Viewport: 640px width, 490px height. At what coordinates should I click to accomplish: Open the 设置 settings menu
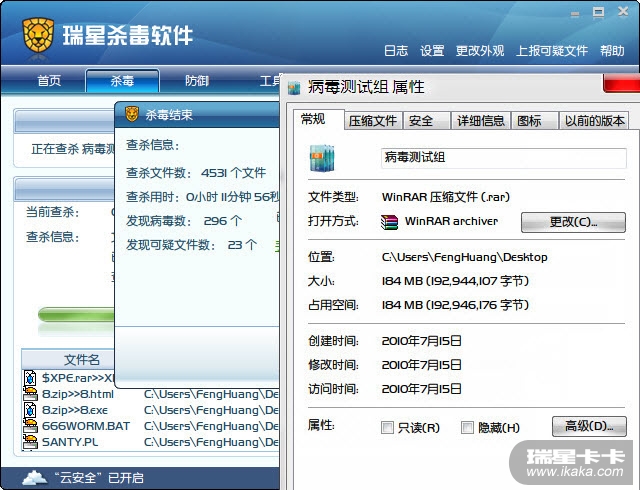pos(432,51)
